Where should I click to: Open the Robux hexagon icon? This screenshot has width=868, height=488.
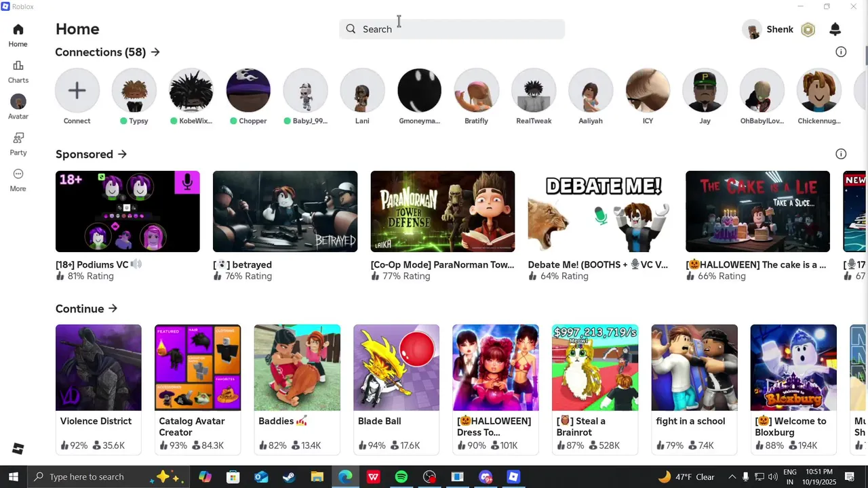tap(808, 29)
